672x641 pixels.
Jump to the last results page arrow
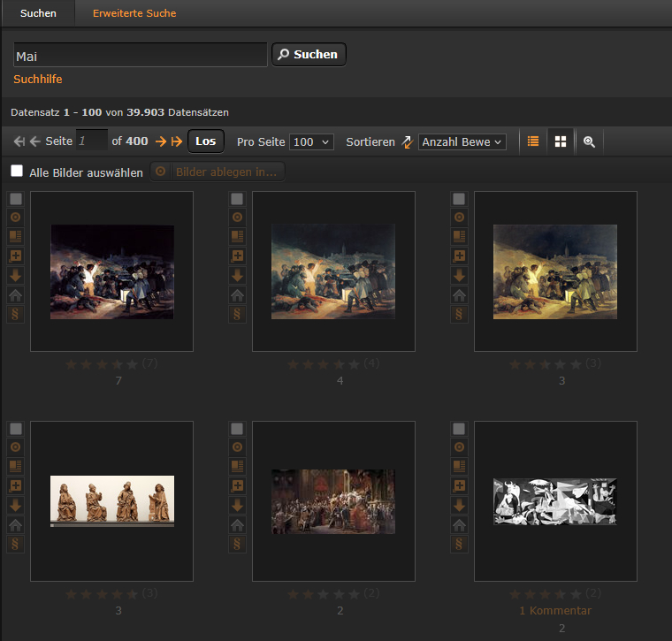click(x=177, y=141)
